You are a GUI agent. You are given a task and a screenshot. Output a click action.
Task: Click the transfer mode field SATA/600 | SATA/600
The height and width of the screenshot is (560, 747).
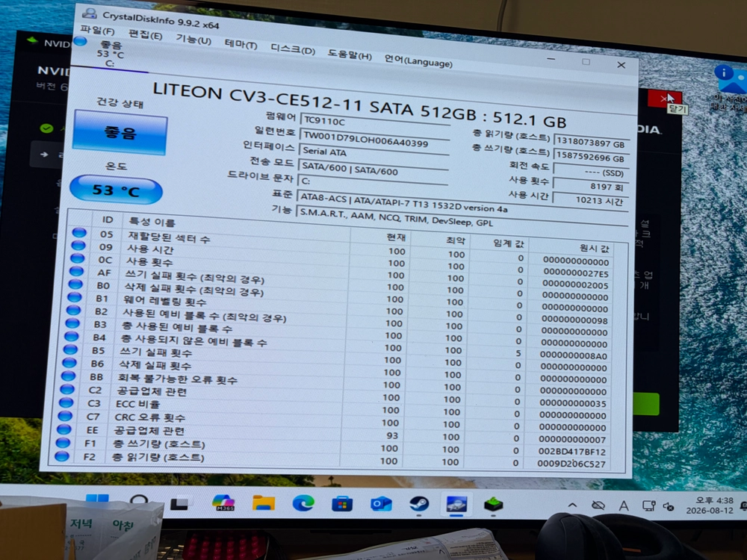point(373,168)
